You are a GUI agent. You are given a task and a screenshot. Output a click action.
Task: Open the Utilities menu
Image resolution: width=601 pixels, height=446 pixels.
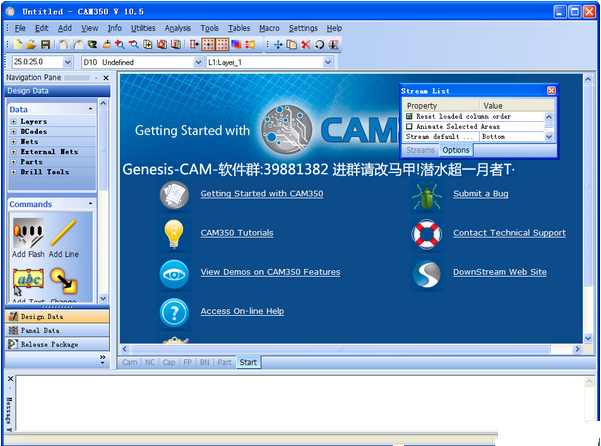(x=143, y=28)
